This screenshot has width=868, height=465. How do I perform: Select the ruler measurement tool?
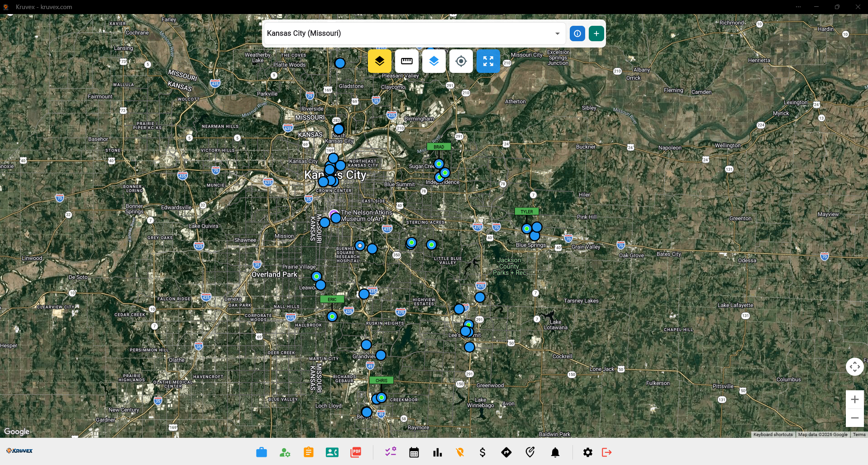[407, 61]
